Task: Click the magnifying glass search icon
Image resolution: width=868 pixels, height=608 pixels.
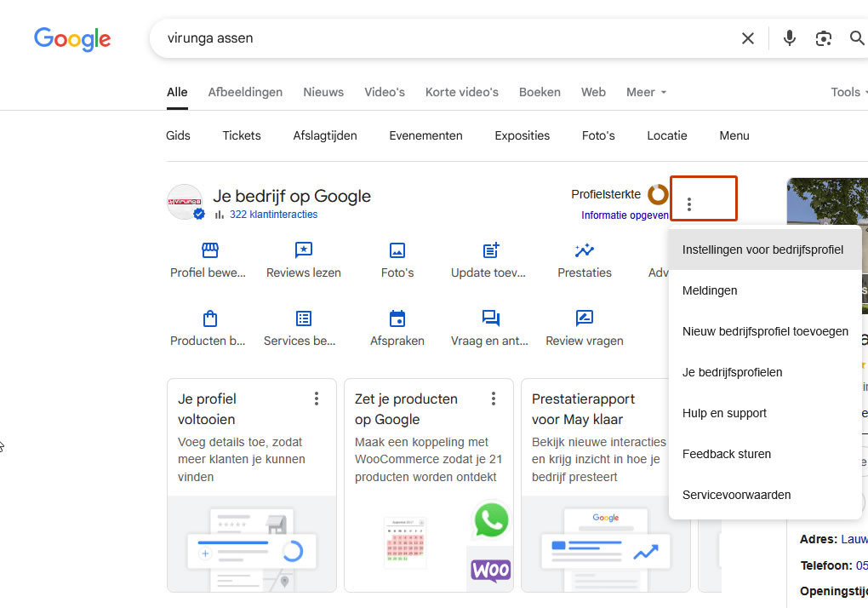Action: click(857, 38)
